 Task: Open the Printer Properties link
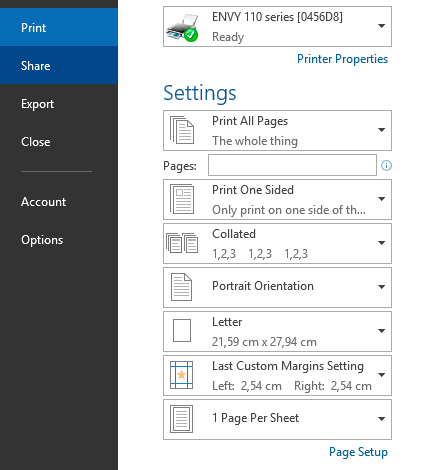342,59
